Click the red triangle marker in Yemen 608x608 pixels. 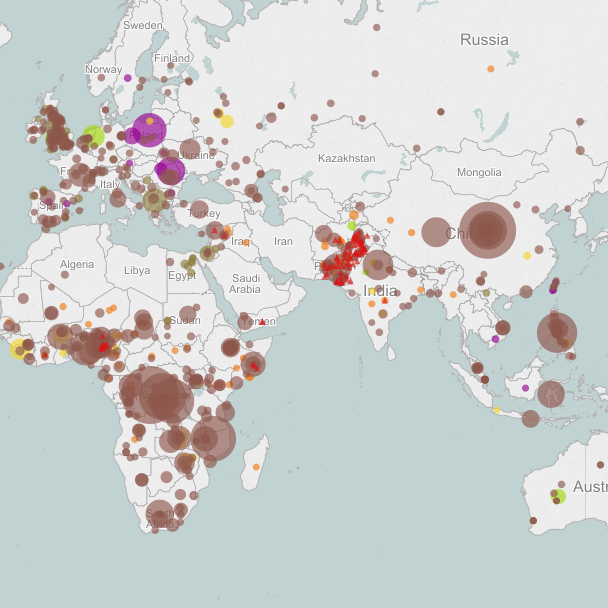[x=262, y=322]
